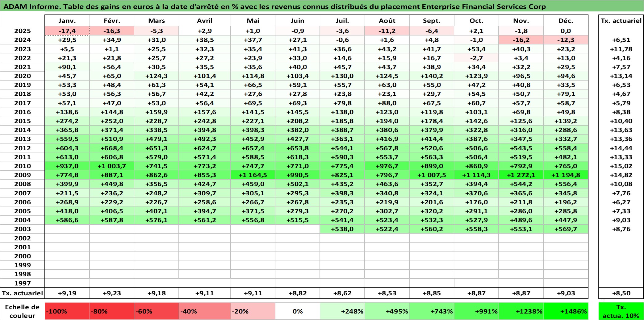644x320 pixels.
Task: Select the 2025 row label
Action: click(x=23, y=31)
